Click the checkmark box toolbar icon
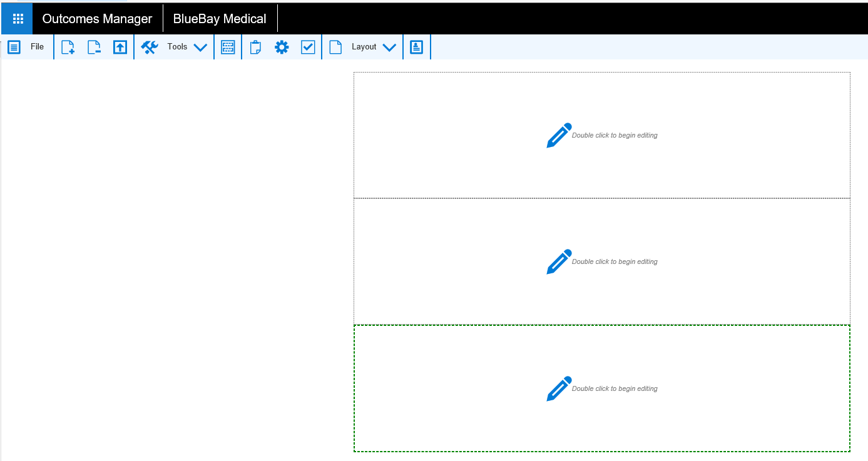The width and height of the screenshot is (868, 461). (308, 47)
